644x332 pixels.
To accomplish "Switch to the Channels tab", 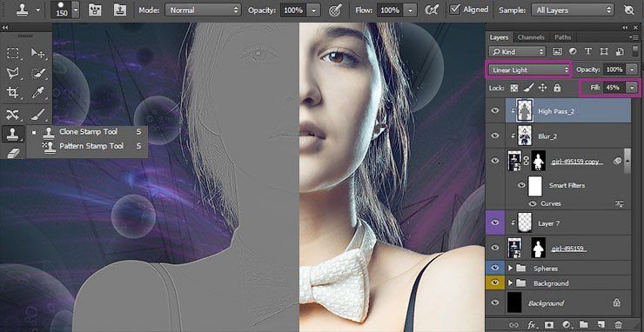I will 531,37.
